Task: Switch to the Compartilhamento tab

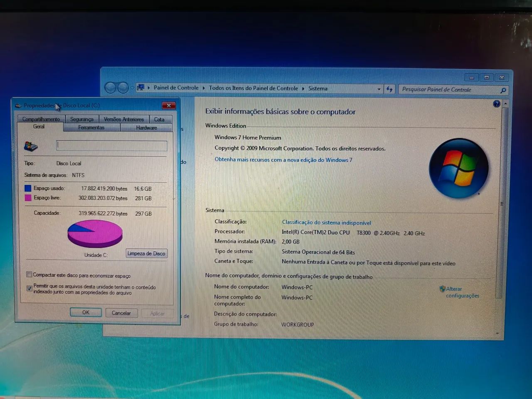Action: pyautogui.click(x=41, y=119)
